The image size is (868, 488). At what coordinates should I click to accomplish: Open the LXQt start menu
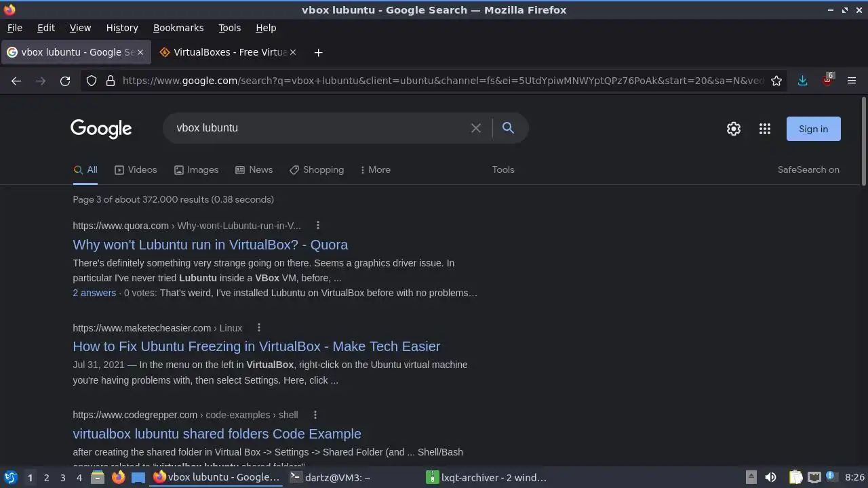pos(10,477)
